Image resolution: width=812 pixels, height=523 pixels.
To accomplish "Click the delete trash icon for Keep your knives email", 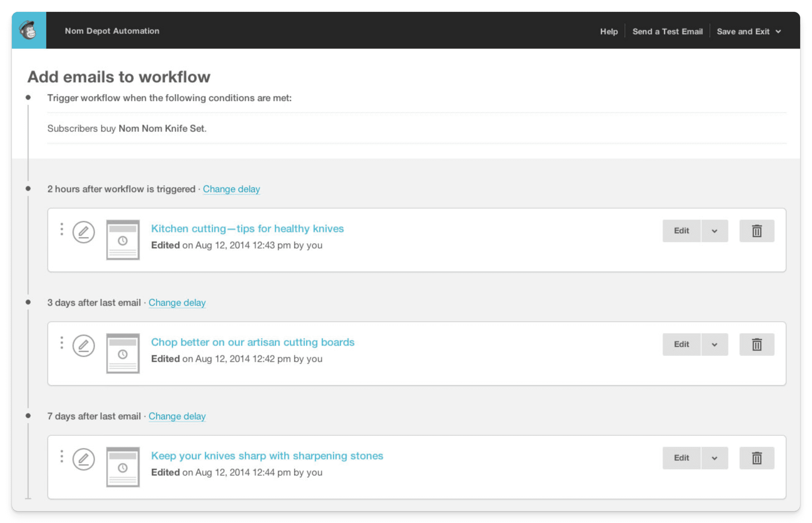I will (x=756, y=457).
